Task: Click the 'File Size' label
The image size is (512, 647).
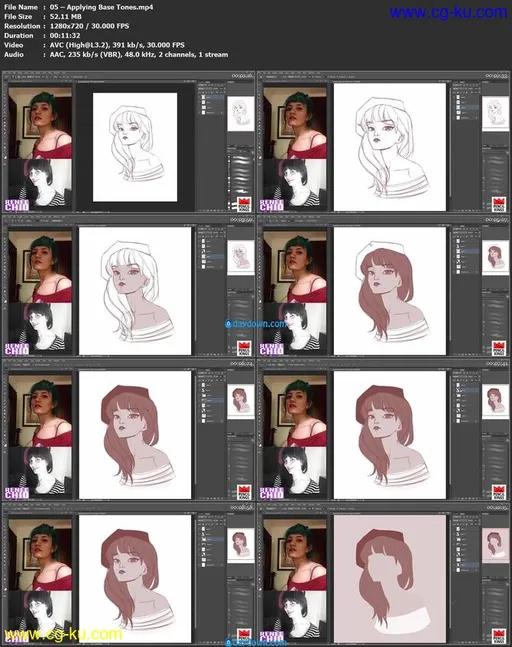Action: 18,17
